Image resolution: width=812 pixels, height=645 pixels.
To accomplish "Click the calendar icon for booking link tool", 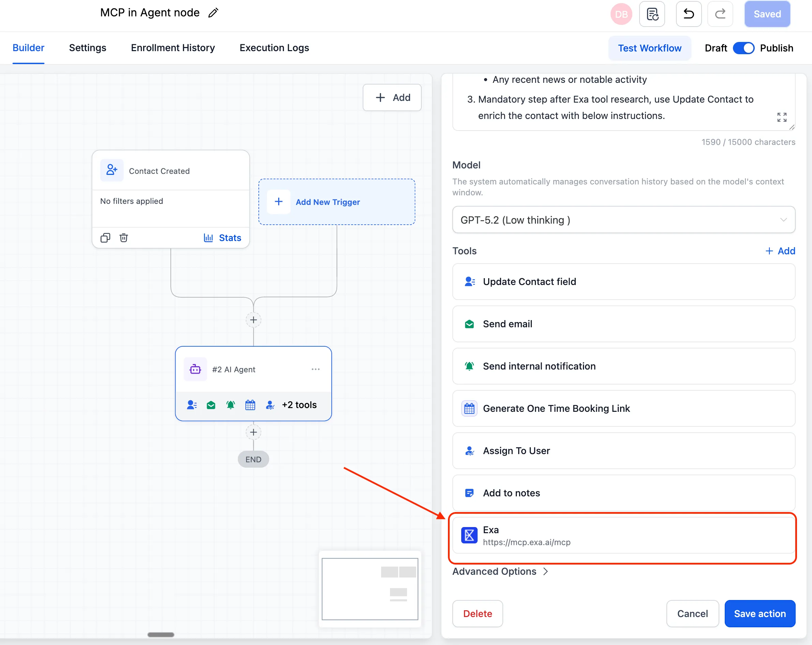I will click(x=469, y=408).
